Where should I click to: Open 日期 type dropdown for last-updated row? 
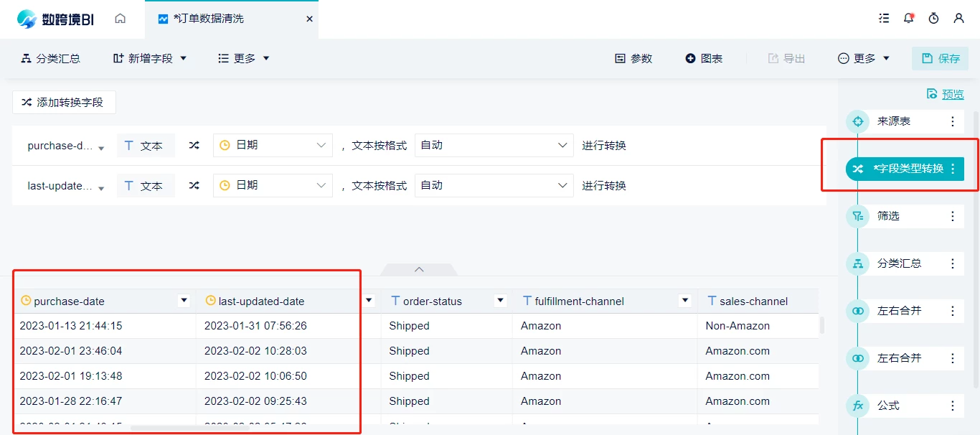pos(273,185)
